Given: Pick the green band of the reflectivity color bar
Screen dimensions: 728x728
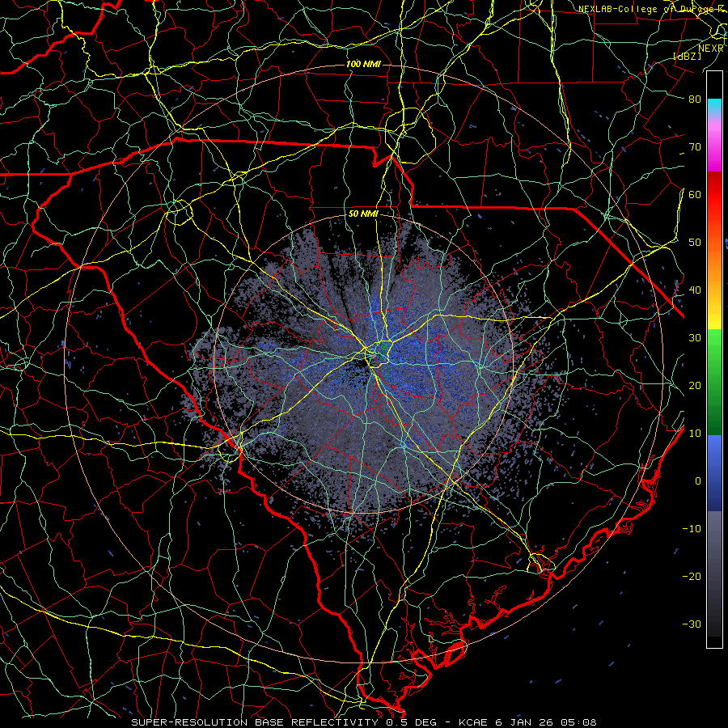Looking at the screenshot, I should 714,382.
